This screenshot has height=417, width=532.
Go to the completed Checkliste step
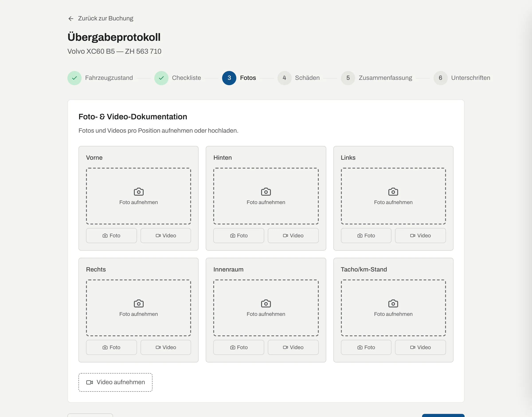pos(178,78)
